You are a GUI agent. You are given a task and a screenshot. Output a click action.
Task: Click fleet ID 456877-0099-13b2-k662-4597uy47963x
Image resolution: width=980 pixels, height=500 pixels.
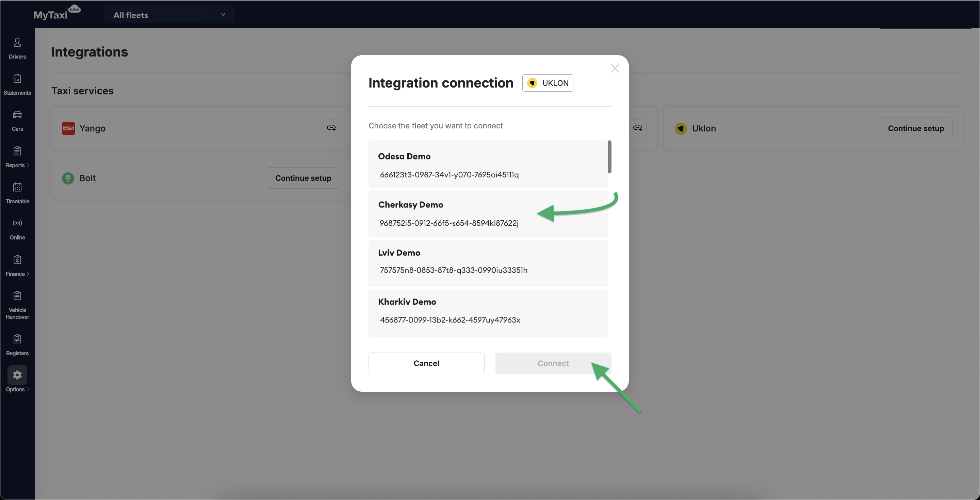[x=450, y=320]
